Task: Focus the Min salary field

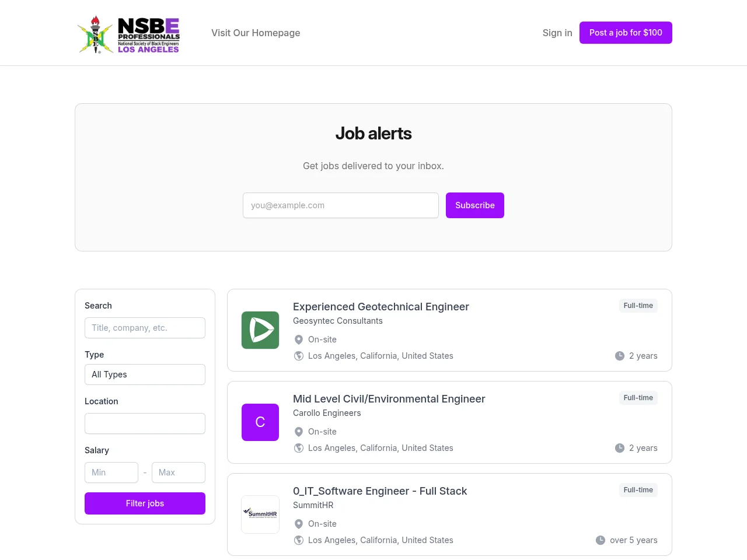Action: pyautogui.click(x=111, y=473)
